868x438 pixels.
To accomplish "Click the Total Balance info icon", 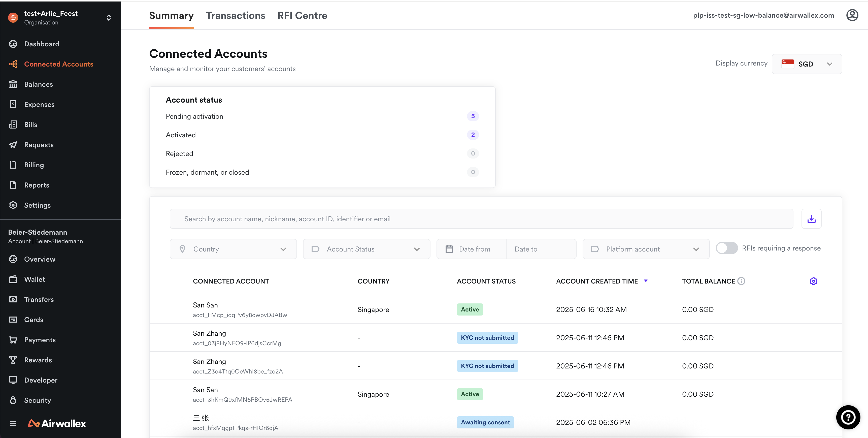I will click(741, 281).
